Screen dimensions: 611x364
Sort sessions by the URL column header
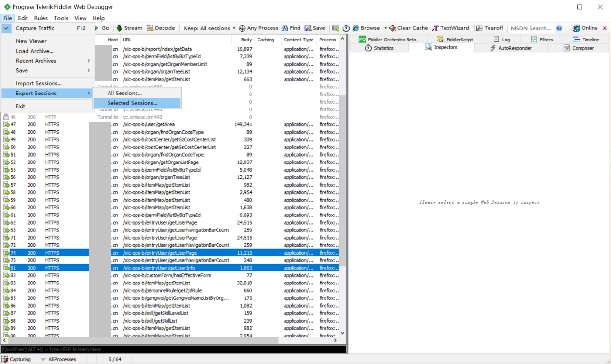click(x=176, y=40)
